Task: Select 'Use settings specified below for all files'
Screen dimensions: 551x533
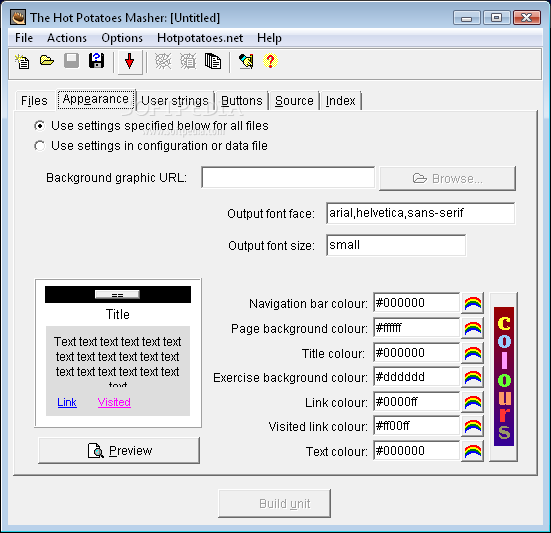Action: (x=151, y=126)
